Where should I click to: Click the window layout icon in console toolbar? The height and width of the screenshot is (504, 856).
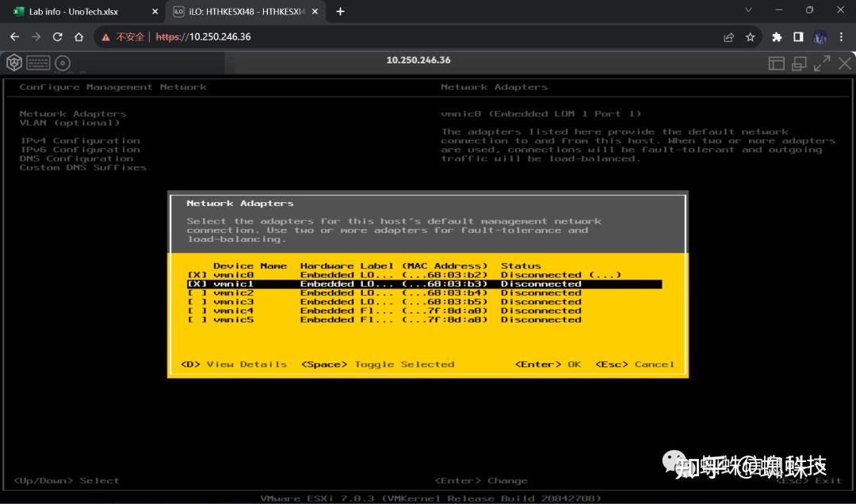click(x=777, y=63)
